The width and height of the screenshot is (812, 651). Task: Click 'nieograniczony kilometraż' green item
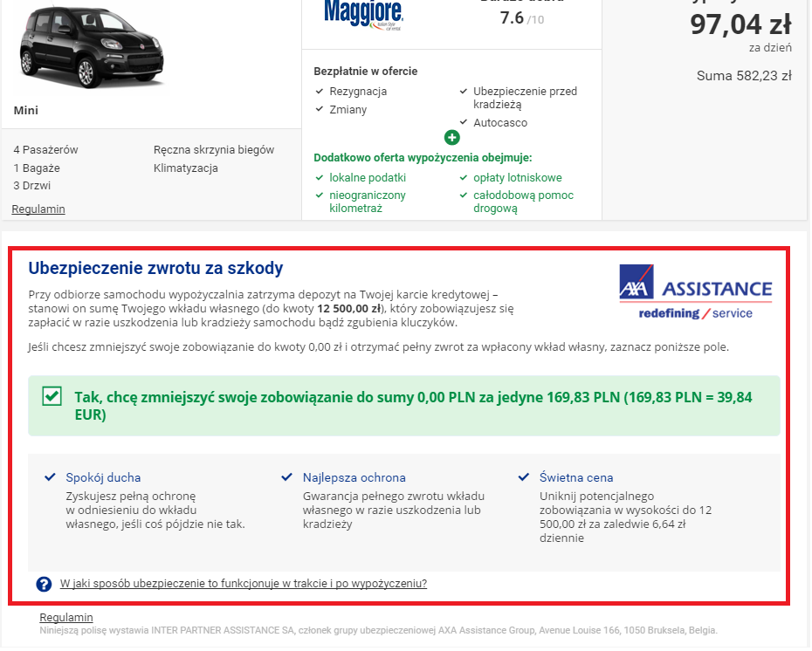368,202
